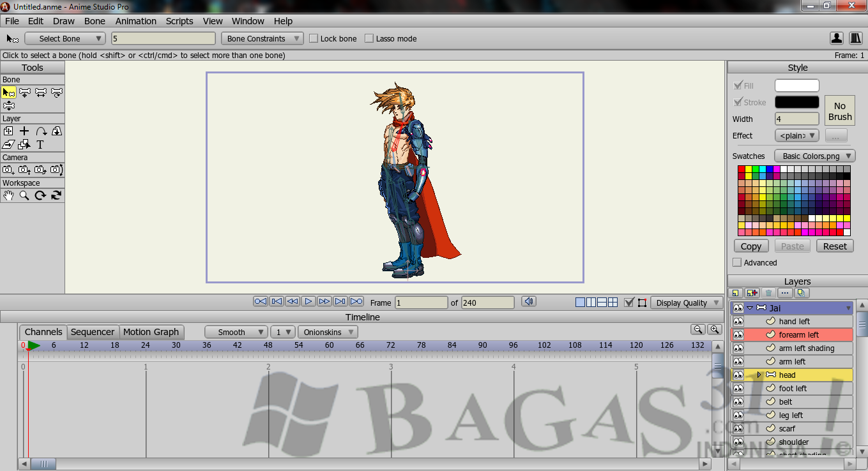
Task: Hide the forearm left layer
Action: tap(738, 335)
